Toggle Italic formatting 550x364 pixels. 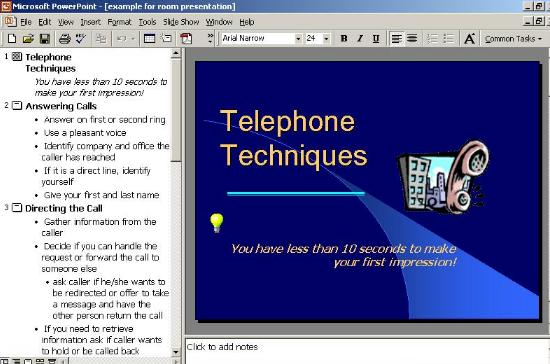click(360, 39)
